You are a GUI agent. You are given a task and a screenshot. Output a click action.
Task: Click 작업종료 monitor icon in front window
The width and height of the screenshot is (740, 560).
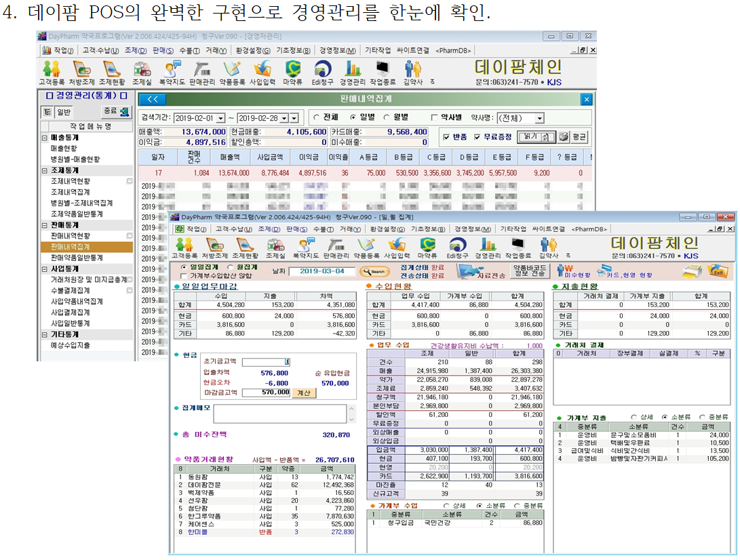point(518,248)
